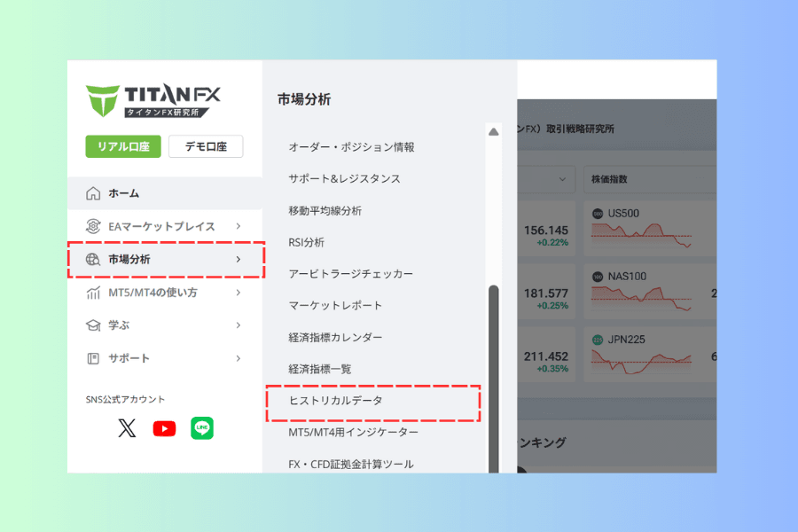Expand the 市場分析 chevron arrow

point(239,260)
